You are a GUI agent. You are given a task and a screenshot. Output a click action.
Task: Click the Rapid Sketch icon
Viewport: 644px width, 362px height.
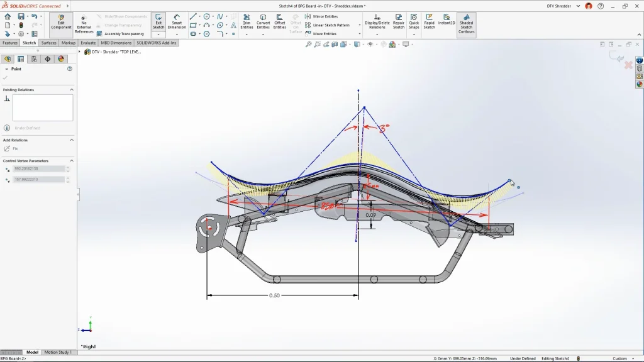click(x=429, y=21)
